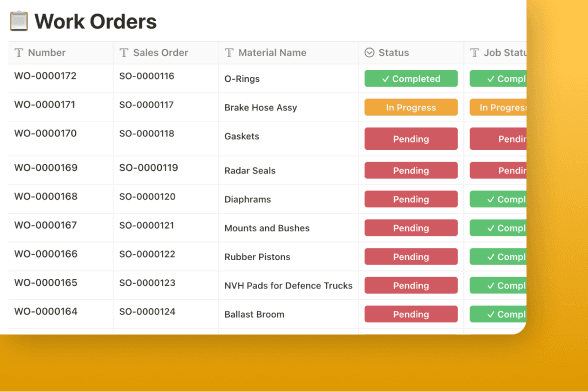Click the select-type icon in Status header
The image size is (588, 392).
click(x=369, y=53)
